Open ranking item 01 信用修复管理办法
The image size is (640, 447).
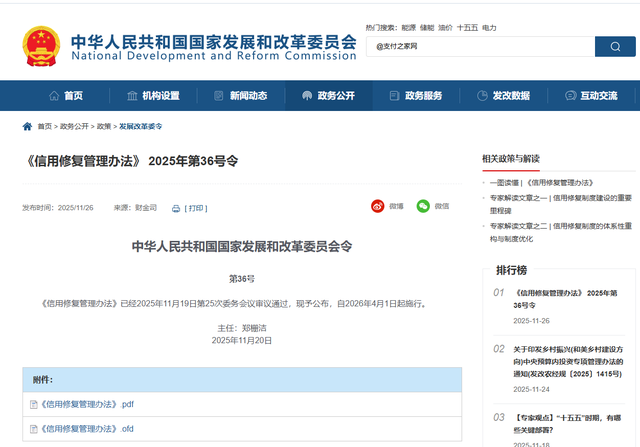tap(565, 299)
